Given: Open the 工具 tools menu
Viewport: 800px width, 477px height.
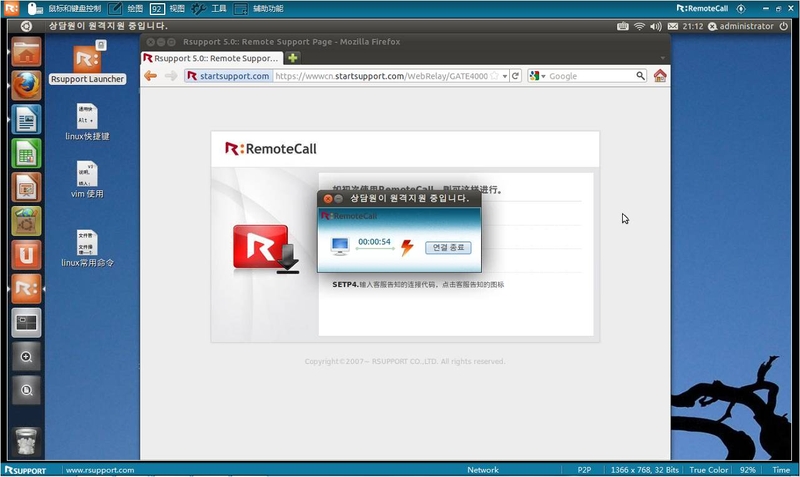Looking at the screenshot, I should click(x=209, y=8).
